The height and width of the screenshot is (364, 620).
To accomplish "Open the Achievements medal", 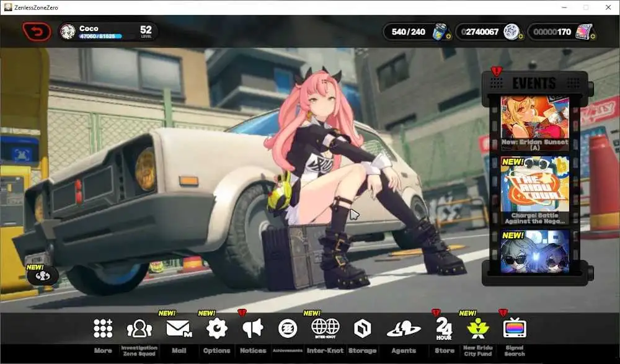I will coord(288,329).
